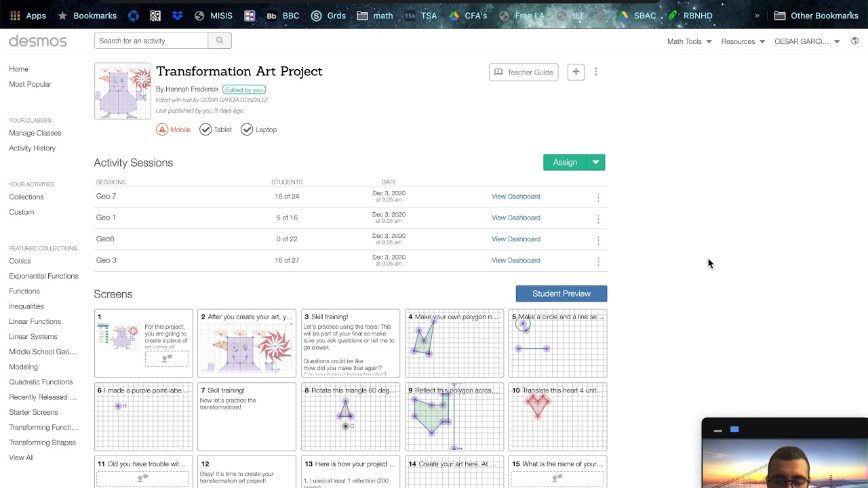Open the Grds bookmark
This screenshot has height=488, width=868.
(x=328, y=16)
